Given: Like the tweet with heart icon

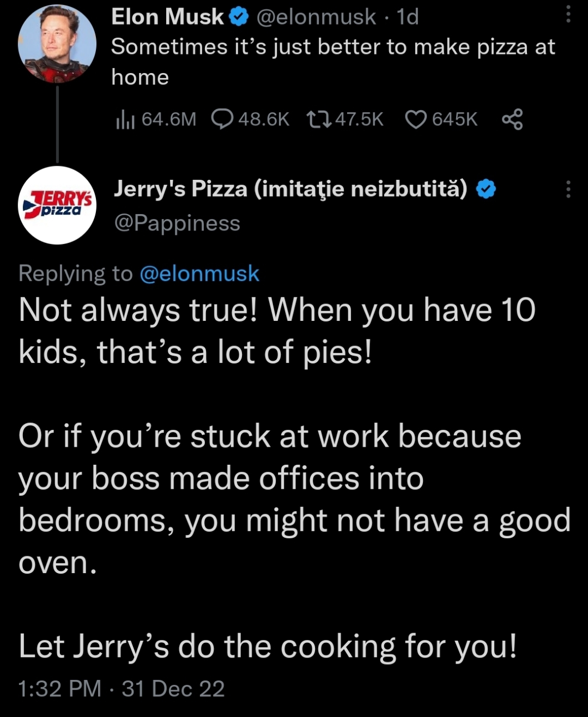Looking at the screenshot, I should pos(416,119).
